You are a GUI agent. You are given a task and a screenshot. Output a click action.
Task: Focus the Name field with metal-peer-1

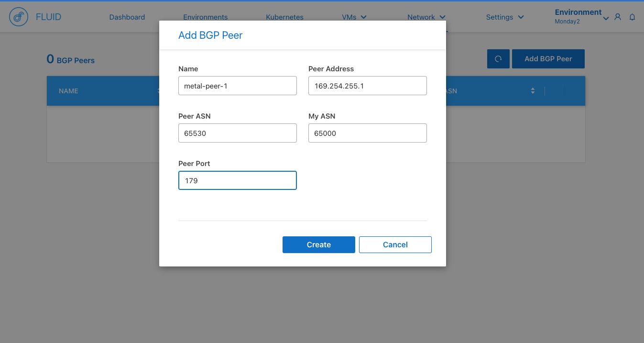[x=238, y=86]
